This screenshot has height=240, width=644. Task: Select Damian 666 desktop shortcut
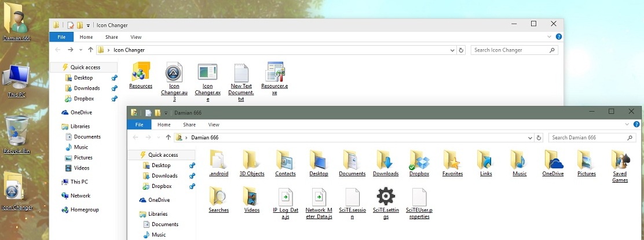[16, 22]
